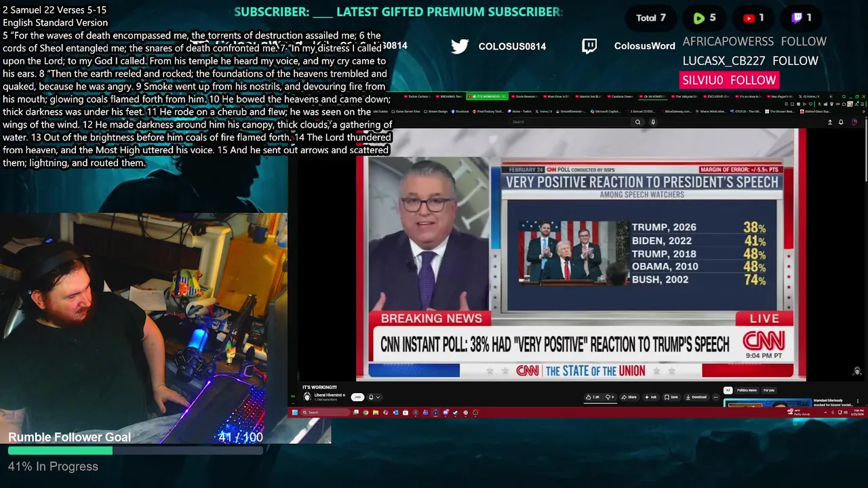Click the Share button under the video
The width and height of the screenshot is (868, 488).
tap(629, 397)
